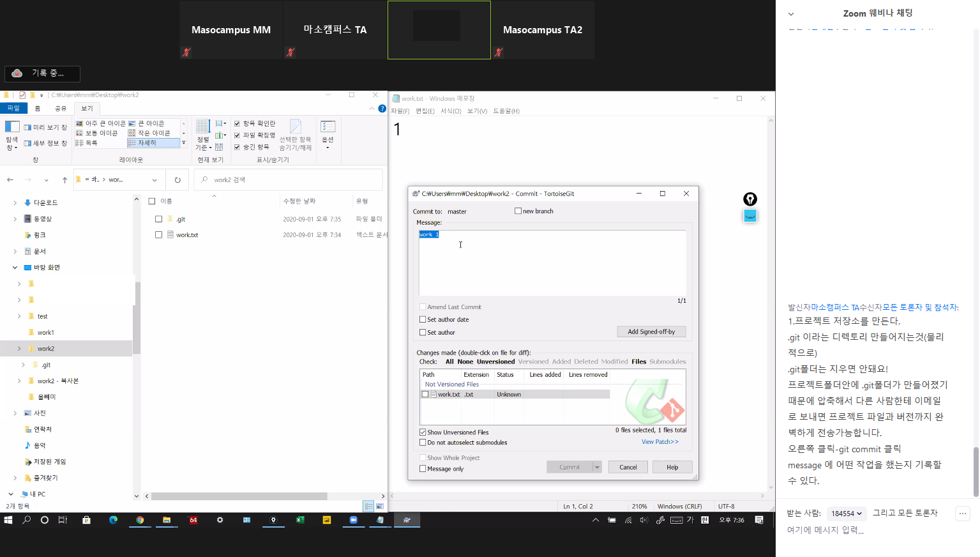Open Google Chrome from the taskbar
Image resolution: width=980 pixels, height=557 pixels.
(140, 520)
